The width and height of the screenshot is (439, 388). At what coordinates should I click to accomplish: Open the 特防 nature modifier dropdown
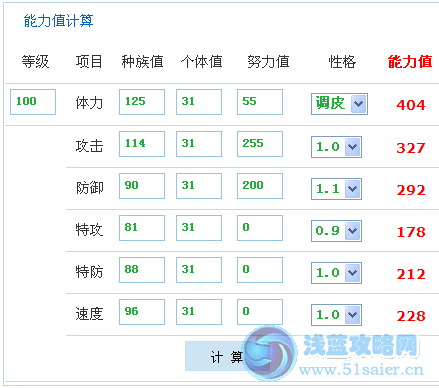click(x=336, y=273)
